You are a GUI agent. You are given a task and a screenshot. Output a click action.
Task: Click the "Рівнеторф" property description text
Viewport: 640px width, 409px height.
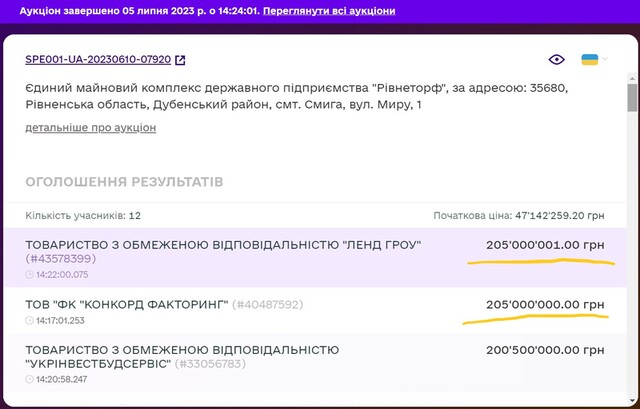pos(297,96)
